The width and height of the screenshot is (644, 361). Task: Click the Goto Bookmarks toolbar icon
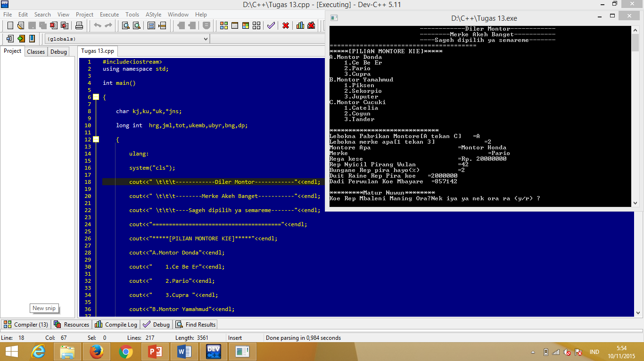[32, 39]
